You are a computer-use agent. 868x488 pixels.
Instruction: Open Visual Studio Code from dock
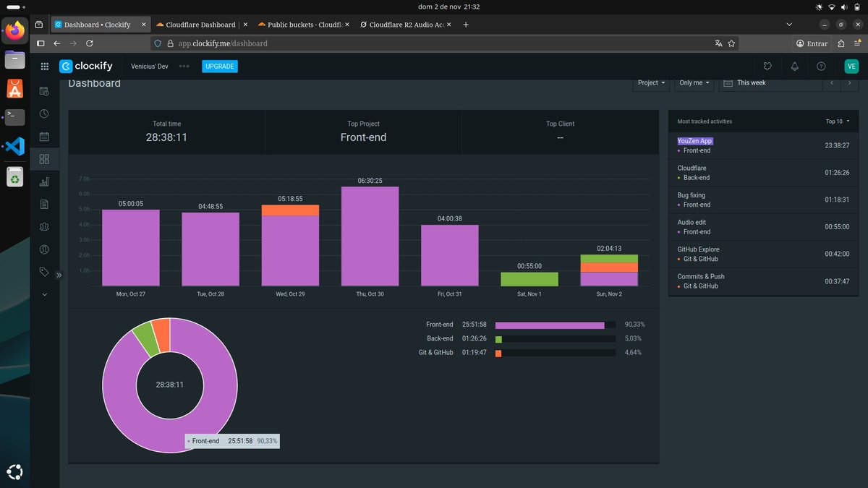point(15,146)
